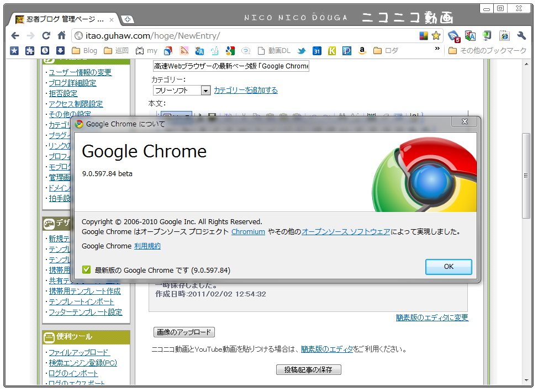Go to the home page
The height and width of the screenshot is (392, 538).
[61, 35]
